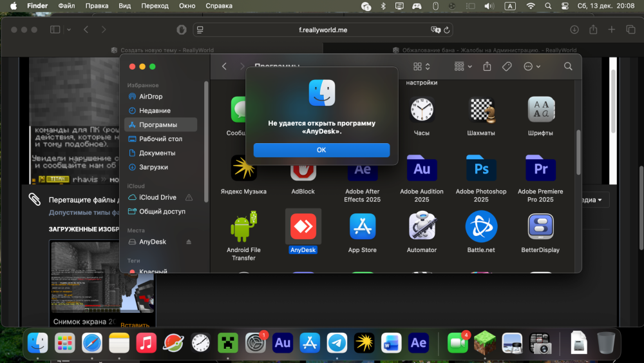This screenshot has width=644, height=363.
Task: Open Wi-Fi menu bar icon
Action: [531, 6]
